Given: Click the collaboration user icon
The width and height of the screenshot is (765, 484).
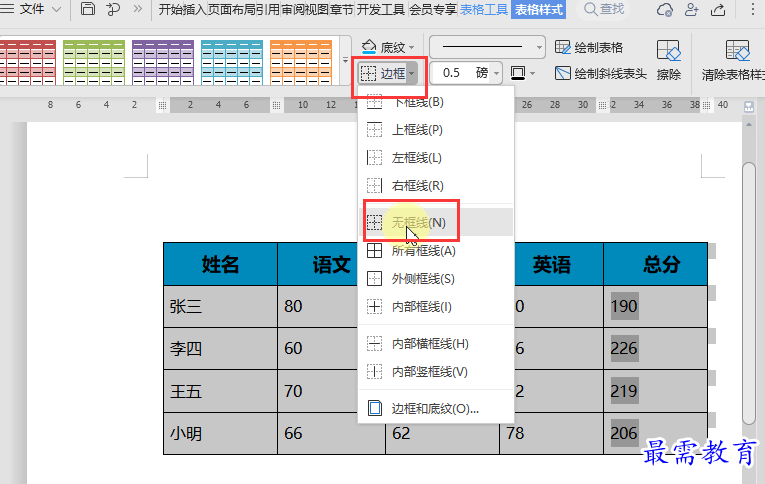Looking at the screenshot, I should (691, 9).
